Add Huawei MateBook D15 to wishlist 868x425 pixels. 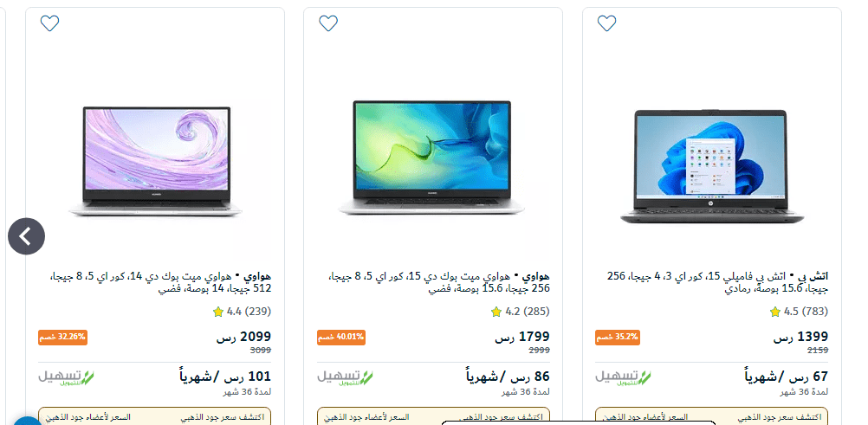pos(328,23)
